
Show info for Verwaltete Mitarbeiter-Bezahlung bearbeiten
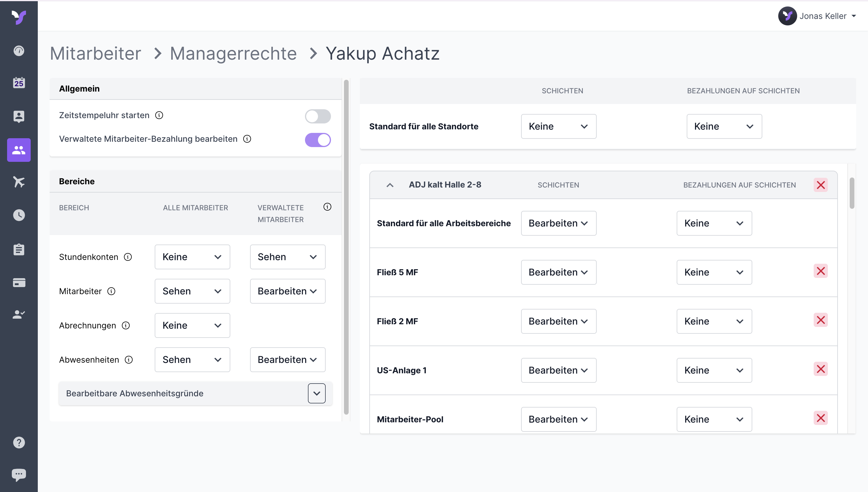pos(247,139)
